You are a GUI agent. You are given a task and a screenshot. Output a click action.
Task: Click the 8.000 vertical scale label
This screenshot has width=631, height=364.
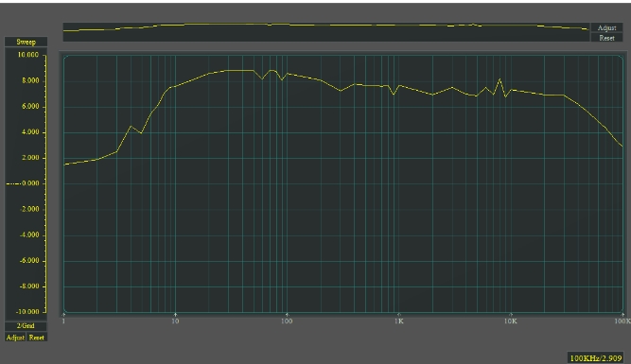click(30, 80)
